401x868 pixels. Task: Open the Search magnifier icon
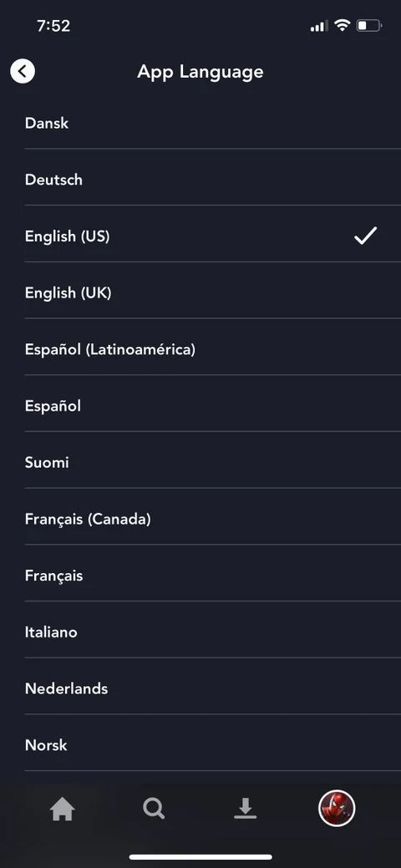pyautogui.click(x=154, y=809)
